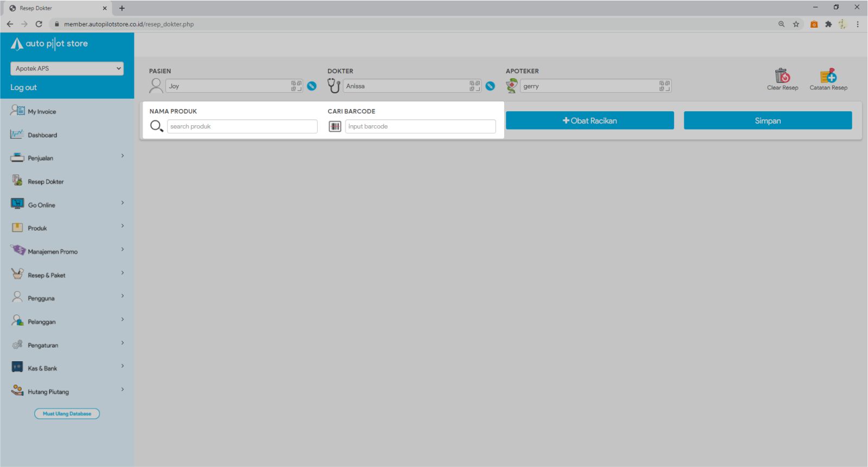Viewport: 868px width, 467px height.
Task: Open My Invoice in sidebar
Action: click(x=42, y=112)
